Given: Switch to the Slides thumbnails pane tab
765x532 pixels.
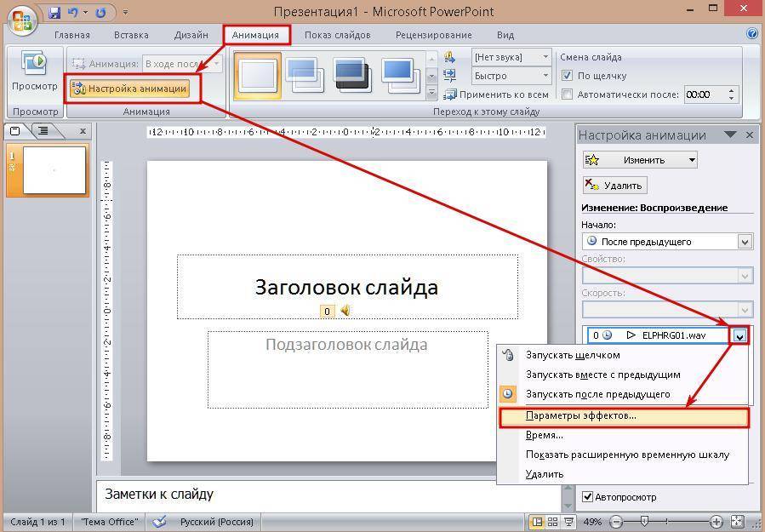Looking at the screenshot, I should 15,131.
